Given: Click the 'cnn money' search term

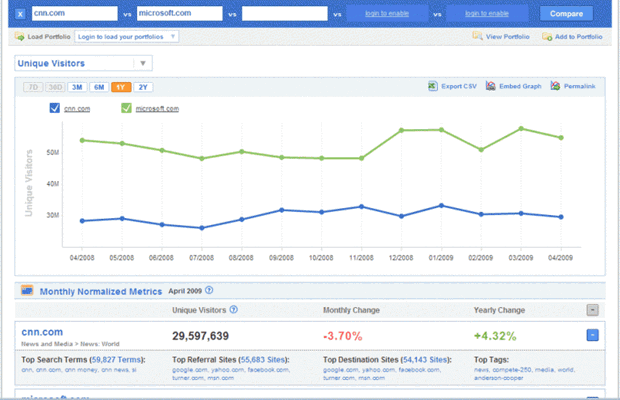Looking at the screenshot, I should click(81, 370).
